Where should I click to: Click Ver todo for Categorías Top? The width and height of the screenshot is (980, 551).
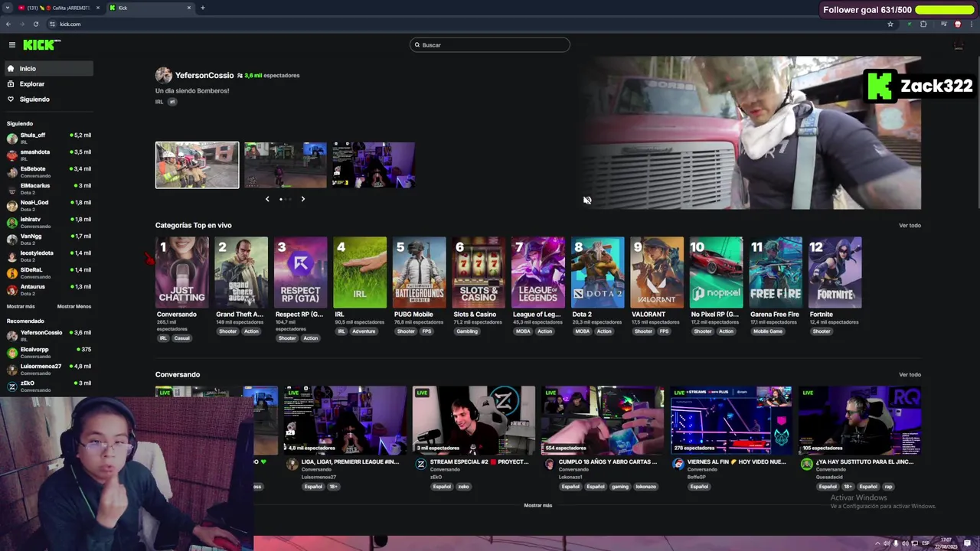(910, 225)
